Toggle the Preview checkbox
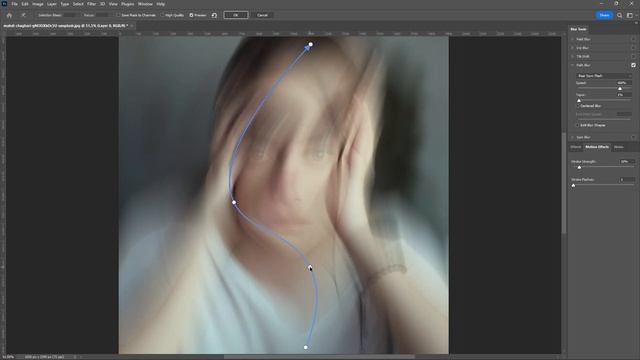Image resolution: width=640 pixels, height=360 pixels. click(x=191, y=15)
